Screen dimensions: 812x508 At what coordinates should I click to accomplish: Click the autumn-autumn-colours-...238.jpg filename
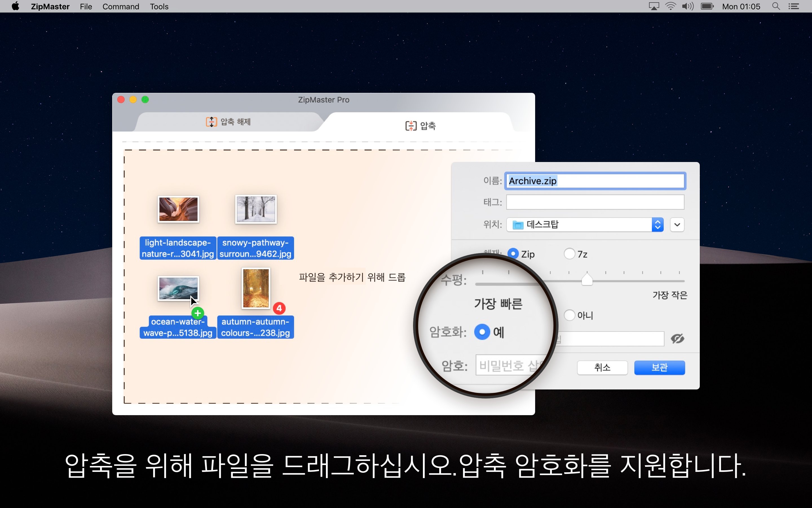click(x=255, y=327)
